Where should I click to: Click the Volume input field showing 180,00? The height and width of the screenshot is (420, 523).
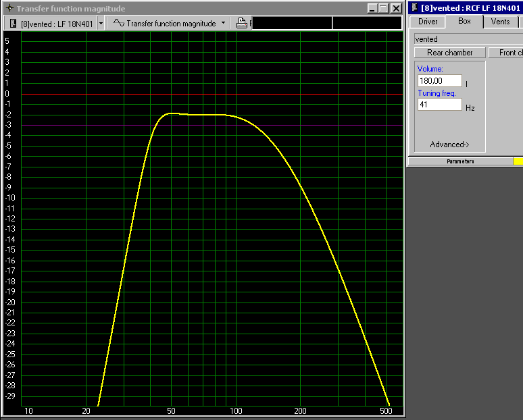439,81
